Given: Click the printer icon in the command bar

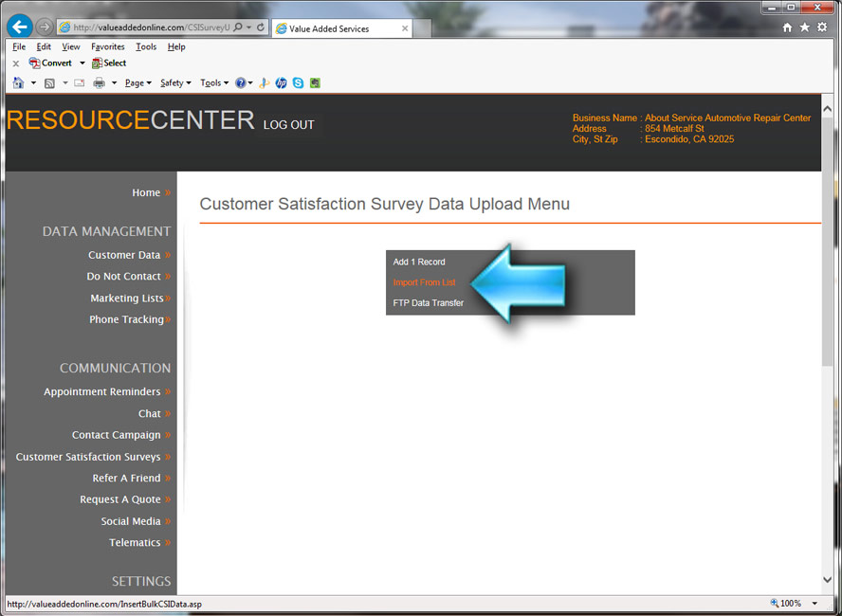Looking at the screenshot, I should [x=99, y=83].
